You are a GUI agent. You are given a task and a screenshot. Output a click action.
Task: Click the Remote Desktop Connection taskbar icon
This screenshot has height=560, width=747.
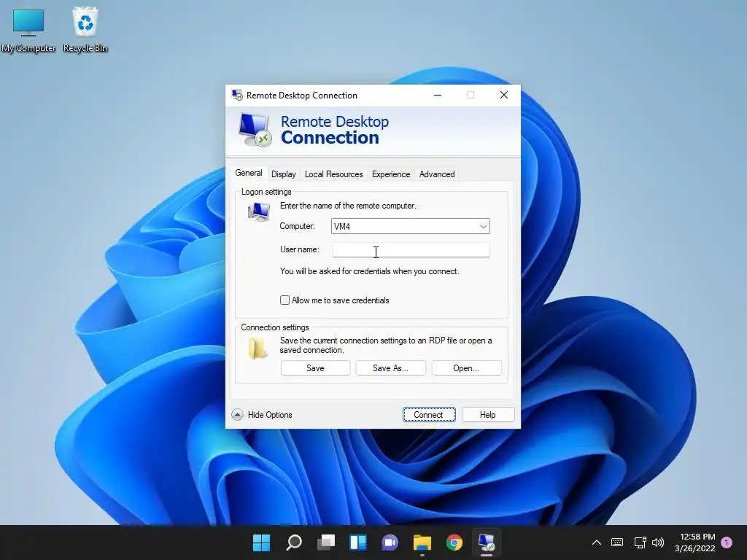(x=487, y=542)
